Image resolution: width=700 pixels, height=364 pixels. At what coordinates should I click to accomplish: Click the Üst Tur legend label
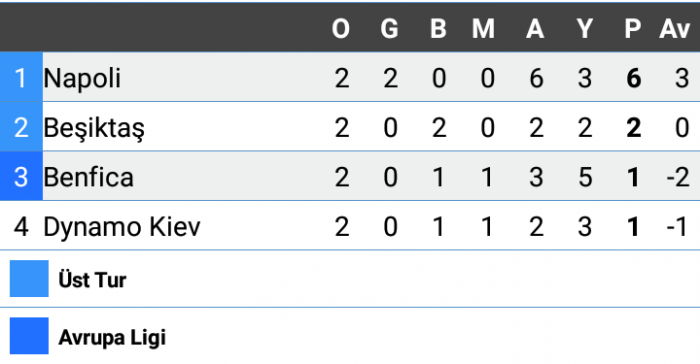92,280
